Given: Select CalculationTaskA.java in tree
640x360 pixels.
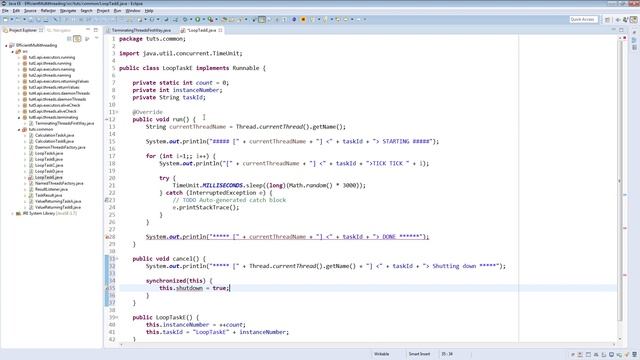Looking at the screenshot, I should click(x=54, y=136).
